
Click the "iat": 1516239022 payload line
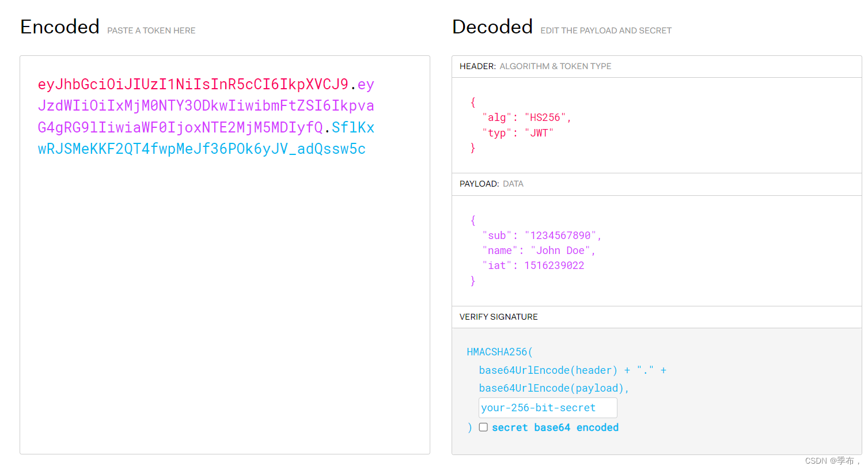[533, 266]
